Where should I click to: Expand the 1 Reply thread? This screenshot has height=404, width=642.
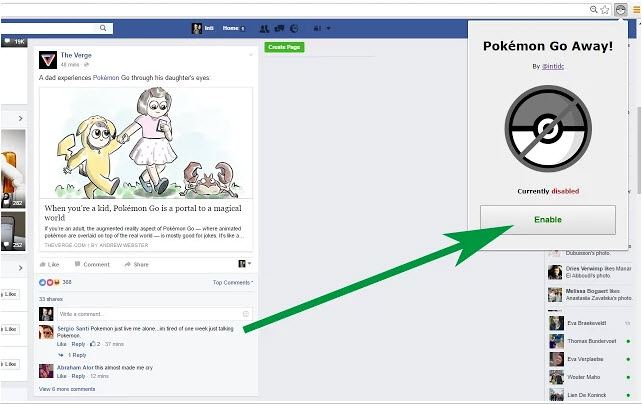point(77,355)
